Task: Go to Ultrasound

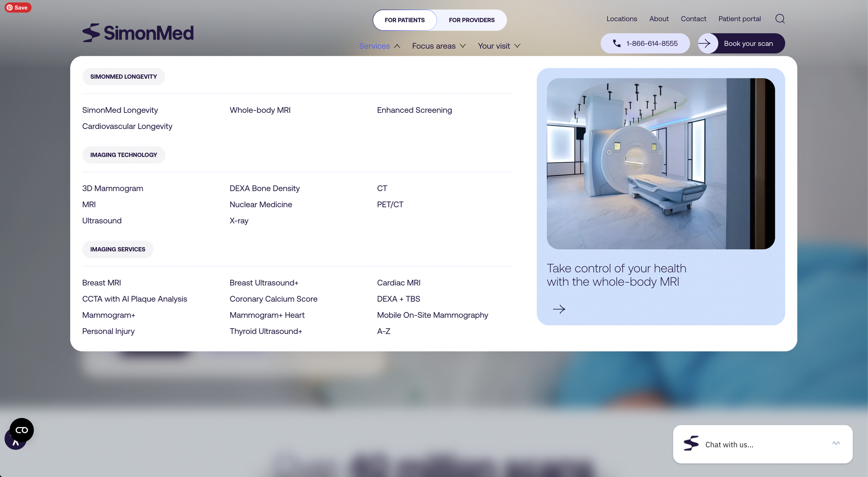Action: pyautogui.click(x=102, y=221)
